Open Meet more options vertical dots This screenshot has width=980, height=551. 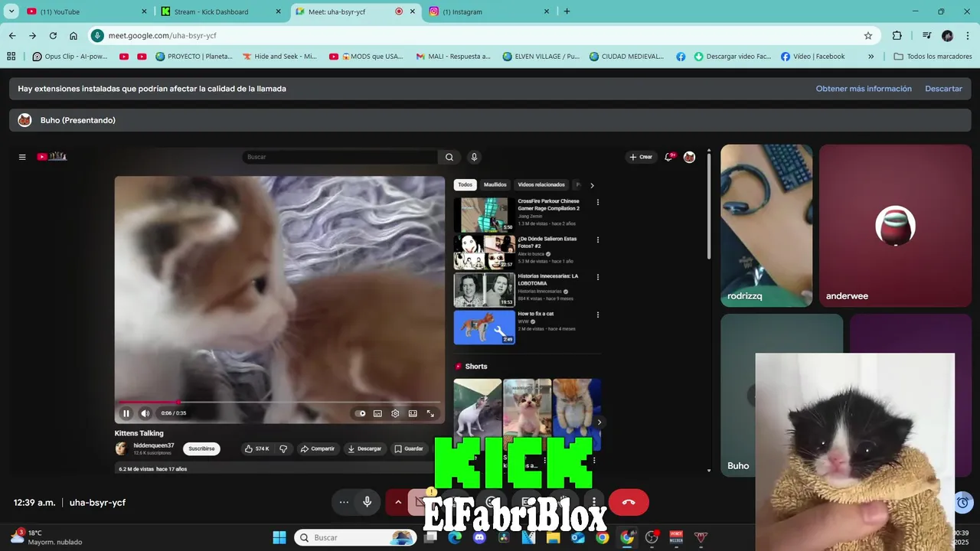(x=594, y=502)
